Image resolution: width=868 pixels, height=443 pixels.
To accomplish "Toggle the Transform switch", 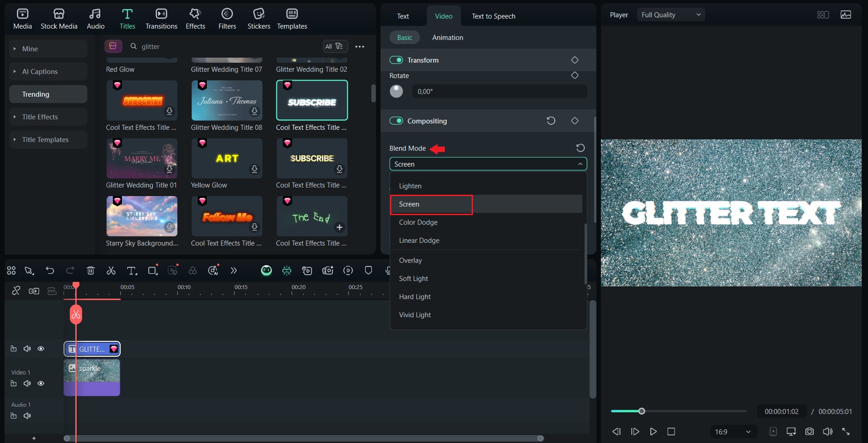I will [x=396, y=60].
